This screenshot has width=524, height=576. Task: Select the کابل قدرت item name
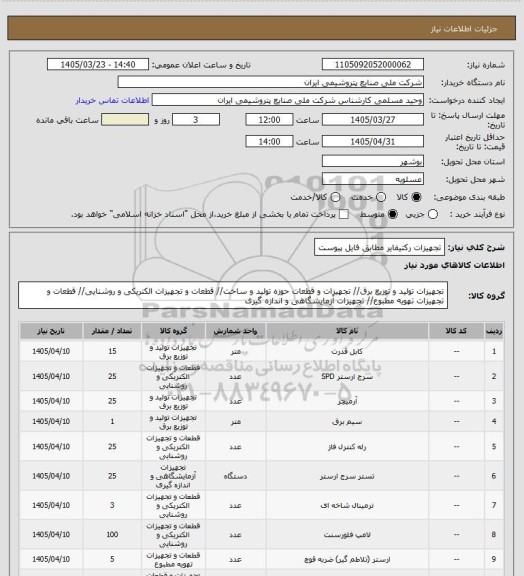(x=347, y=352)
